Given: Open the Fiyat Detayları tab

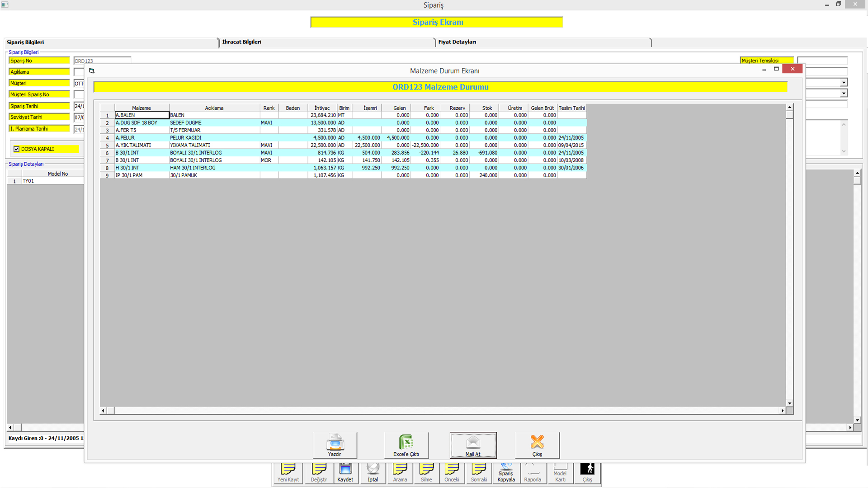Looking at the screenshot, I should (457, 42).
